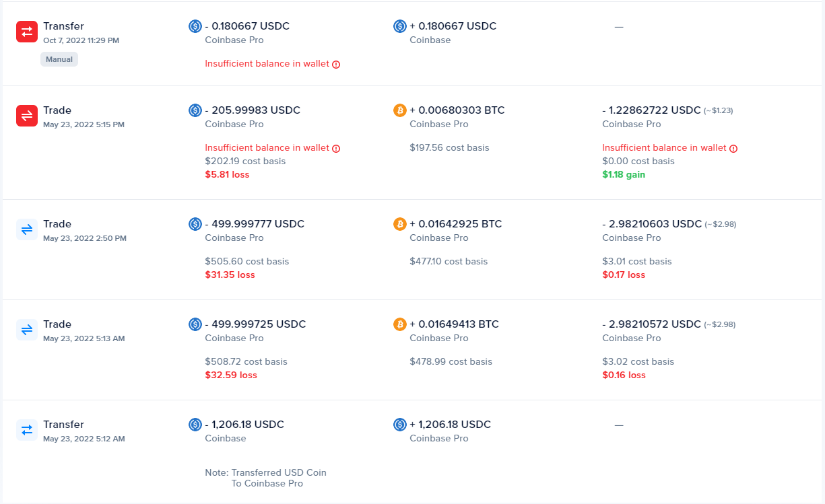825x504 pixels.
Task: Click the + 0.01642925 BTC amount
Action: [x=456, y=224]
